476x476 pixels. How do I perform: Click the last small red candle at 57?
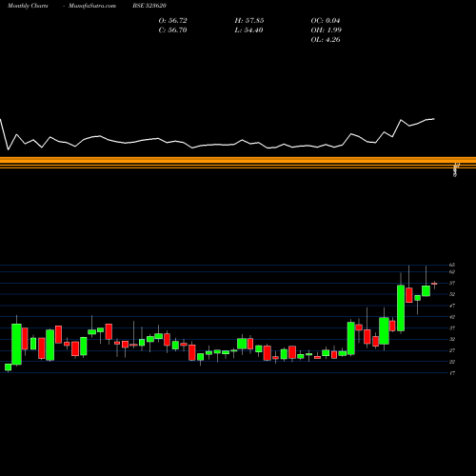[x=434, y=284]
